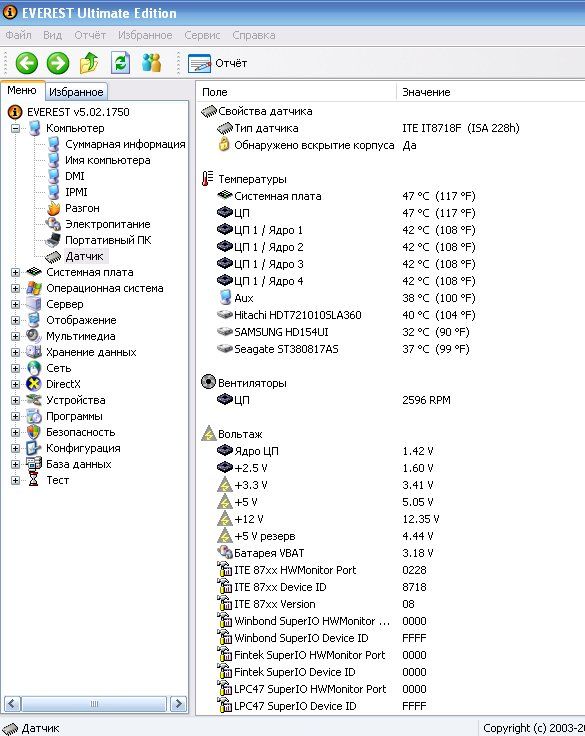Viewport: 585px width, 736px height.
Task: Open the Избранное menu in the menu bar
Action: click(145, 35)
